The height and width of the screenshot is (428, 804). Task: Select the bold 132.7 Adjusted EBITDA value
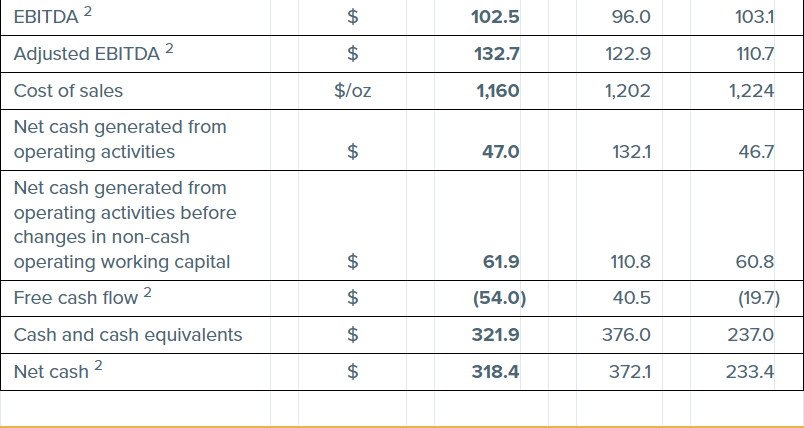(495, 54)
